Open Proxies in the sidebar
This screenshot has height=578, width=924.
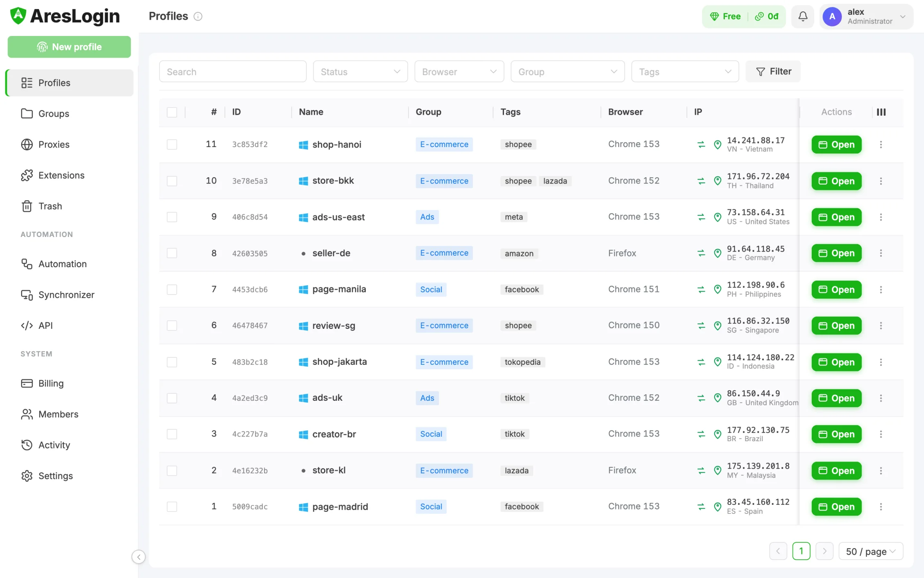(69, 145)
